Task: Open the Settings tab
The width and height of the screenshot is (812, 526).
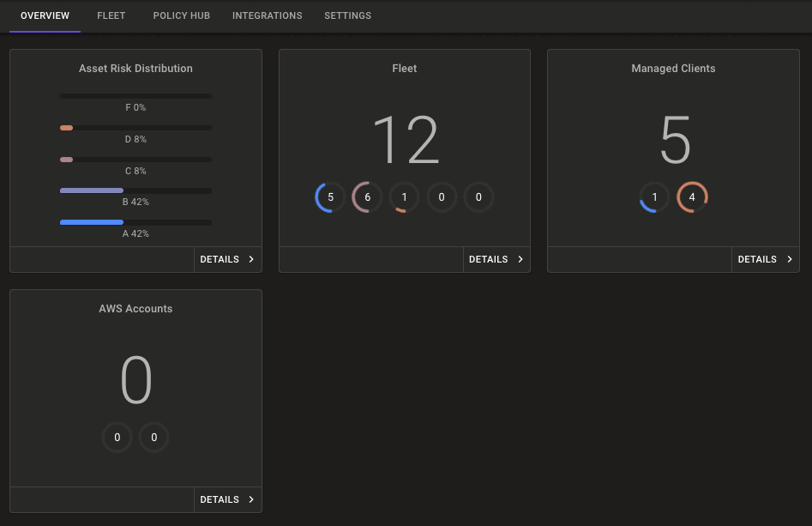Action: (347, 15)
